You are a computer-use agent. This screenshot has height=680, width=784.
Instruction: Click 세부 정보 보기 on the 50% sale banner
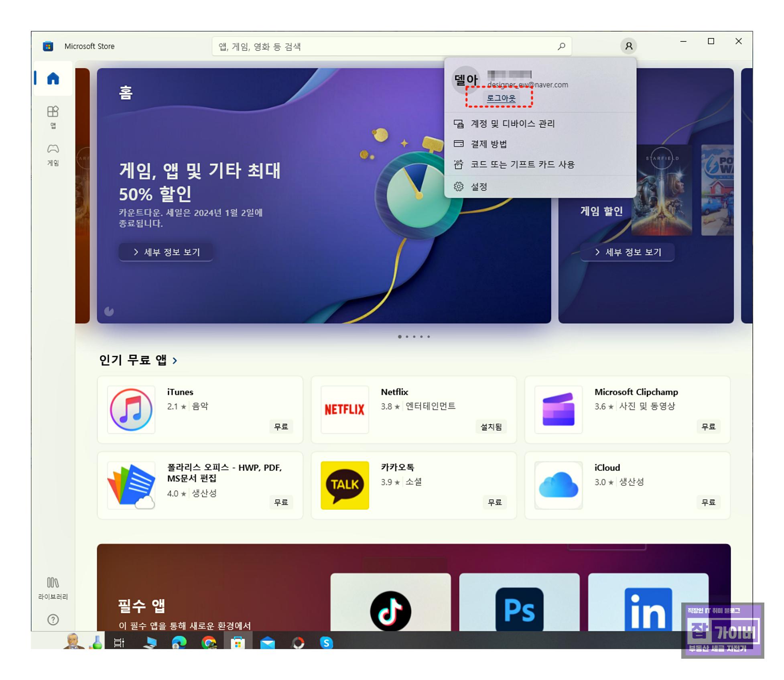tap(166, 252)
